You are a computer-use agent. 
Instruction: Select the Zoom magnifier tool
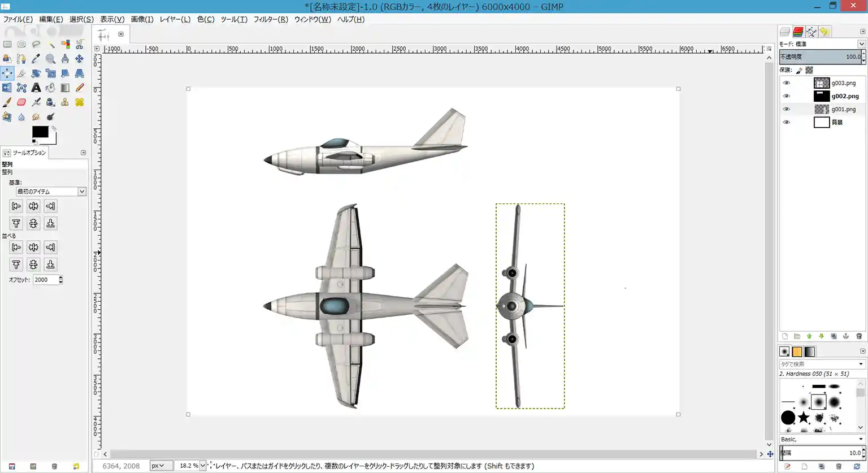51,59
